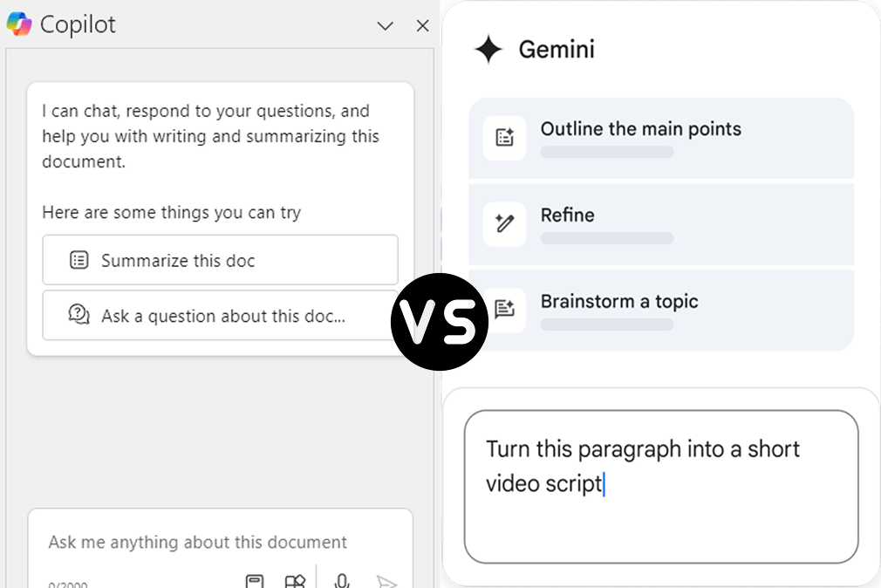
Task: Close the Copilot pane
Action: pyautogui.click(x=423, y=26)
